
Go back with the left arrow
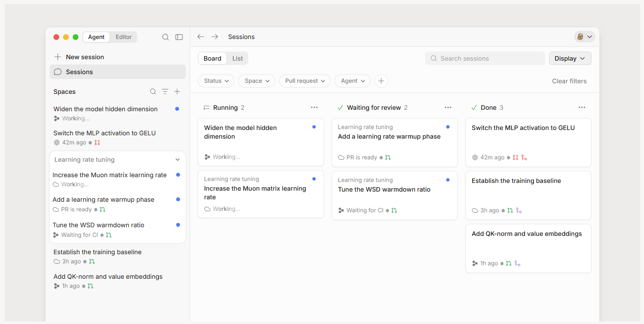click(201, 37)
